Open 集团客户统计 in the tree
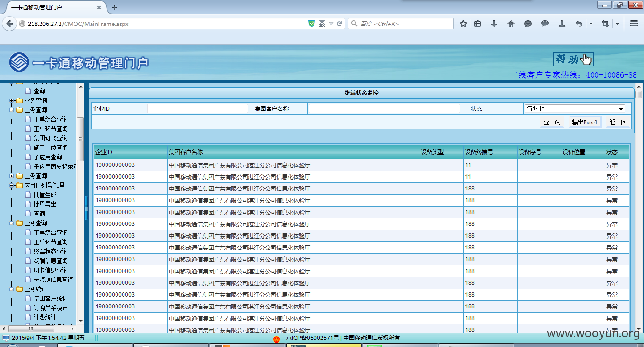This screenshot has width=644, height=347. tap(50, 298)
